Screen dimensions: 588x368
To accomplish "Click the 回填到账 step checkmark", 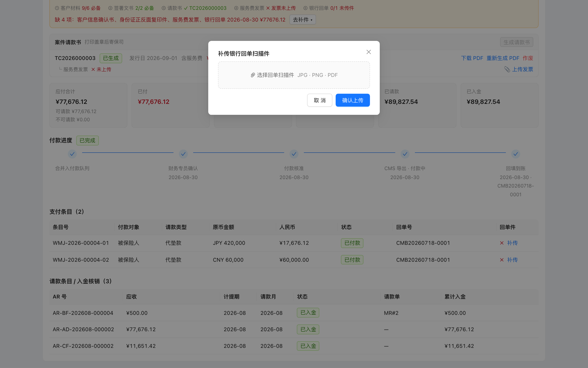I will pos(516,154).
